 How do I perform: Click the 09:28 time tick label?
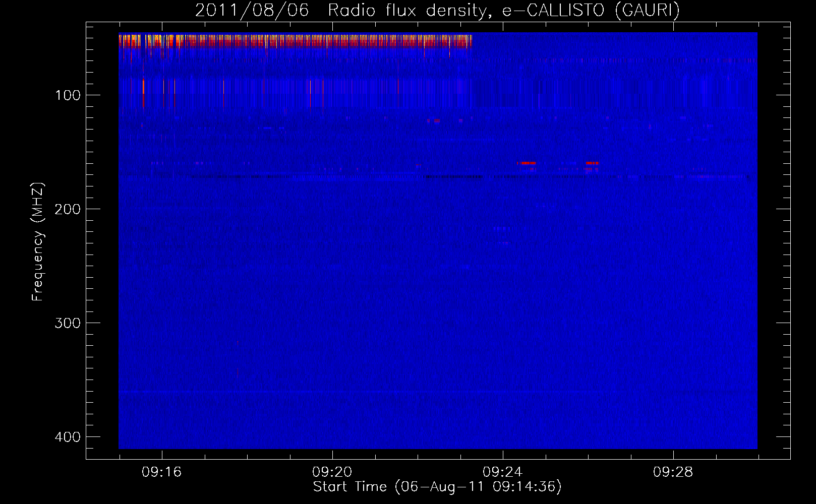(673, 472)
